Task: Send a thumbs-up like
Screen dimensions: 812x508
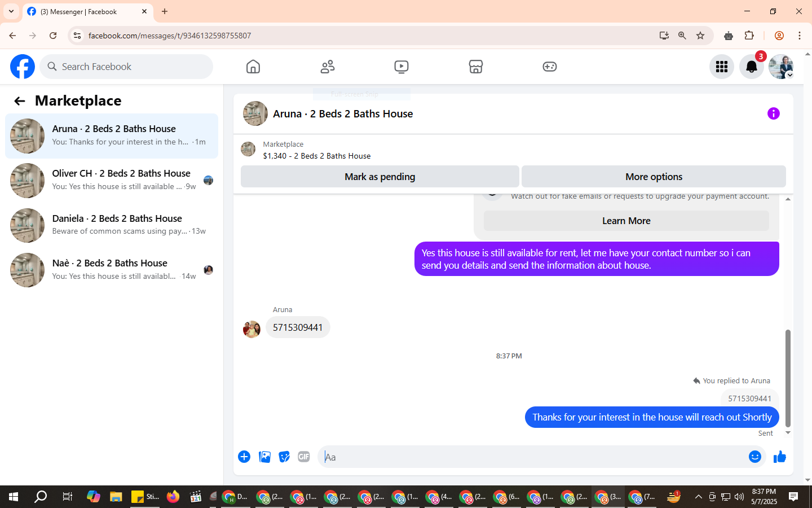Action: point(780,457)
